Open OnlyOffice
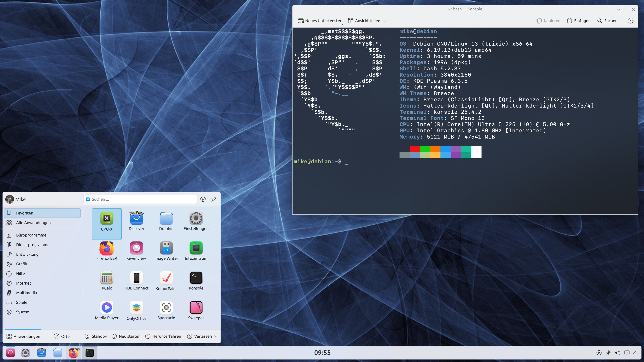 coord(137,310)
